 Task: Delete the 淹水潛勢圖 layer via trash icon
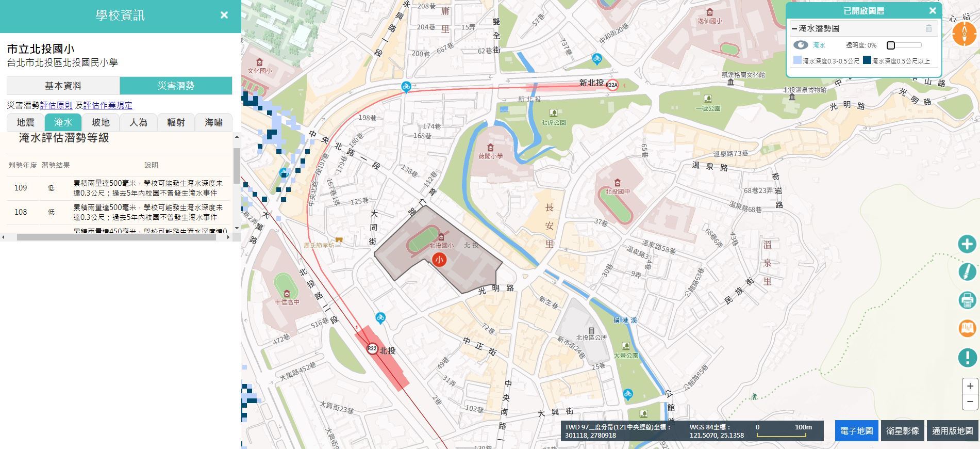point(929,28)
